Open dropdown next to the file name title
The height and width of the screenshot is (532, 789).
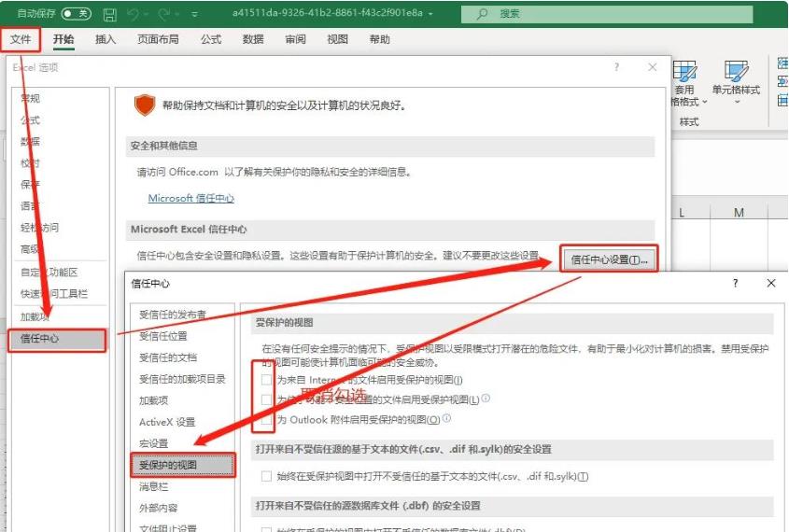coord(430,14)
